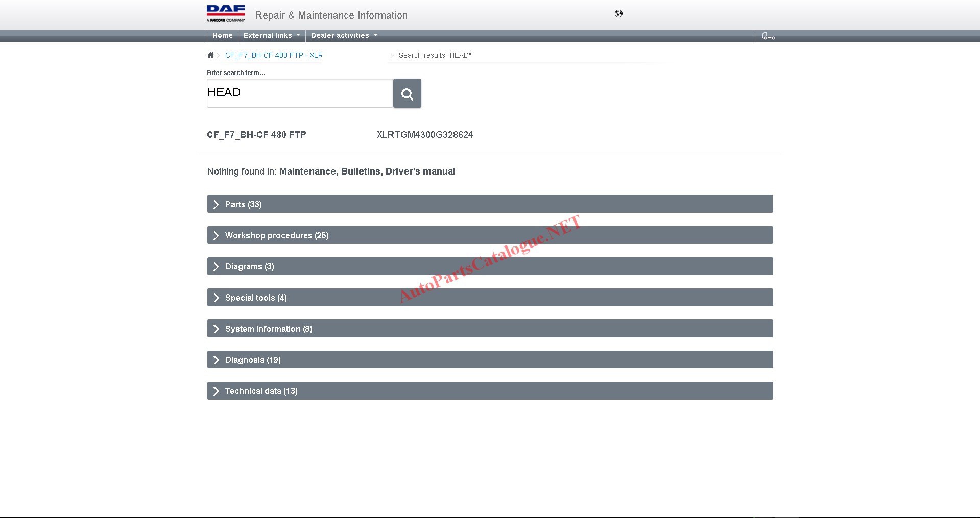This screenshot has height=518, width=980.
Task: Expand Workshop procedures (25) results
Action: coord(277,235)
